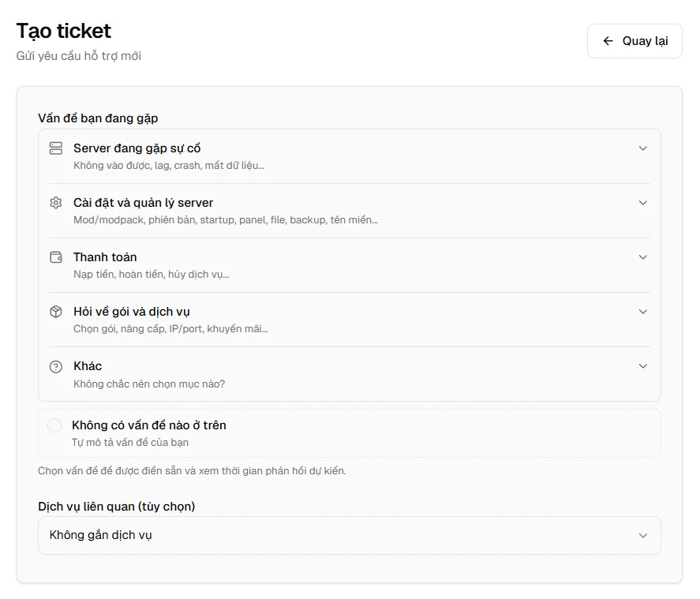Expand chevron on the 'Khác' row
Viewport: 700px width, 599px height.
643,366
